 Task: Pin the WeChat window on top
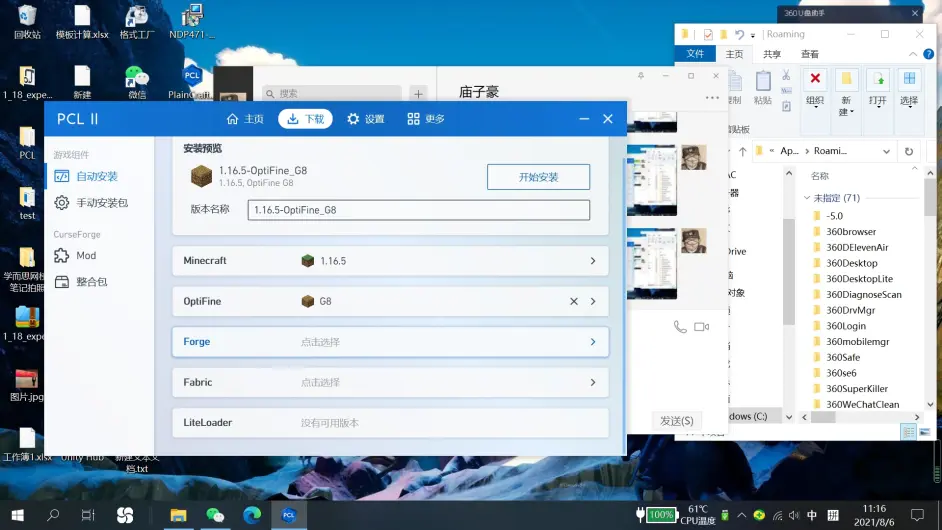pos(640,76)
